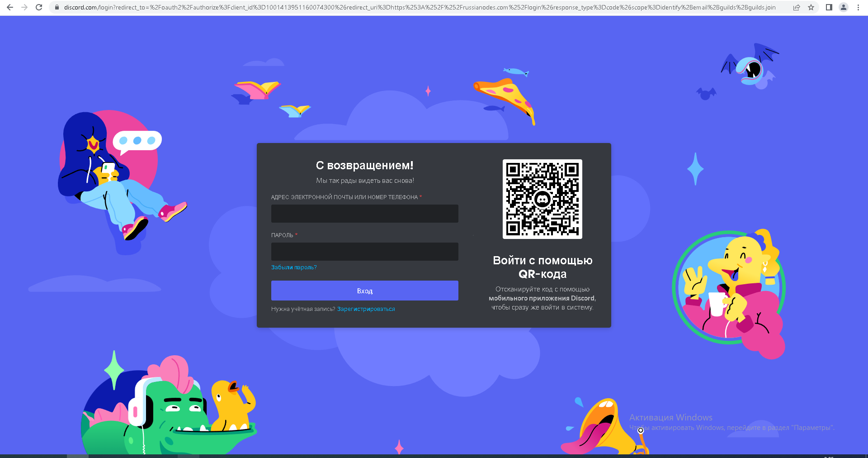Click the browser forward arrow
Image resolution: width=868 pixels, height=458 pixels.
[24, 7]
